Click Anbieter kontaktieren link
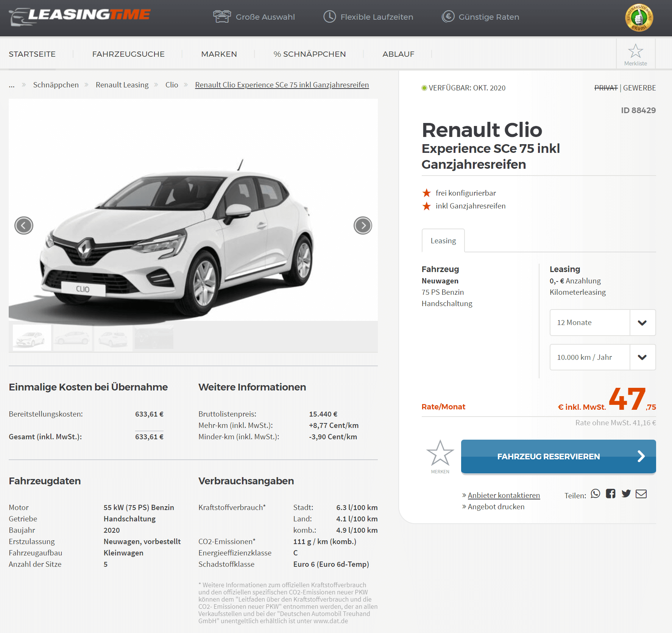Image resolution: width=672 pixels, height=633 pixels. pos(504,495)
